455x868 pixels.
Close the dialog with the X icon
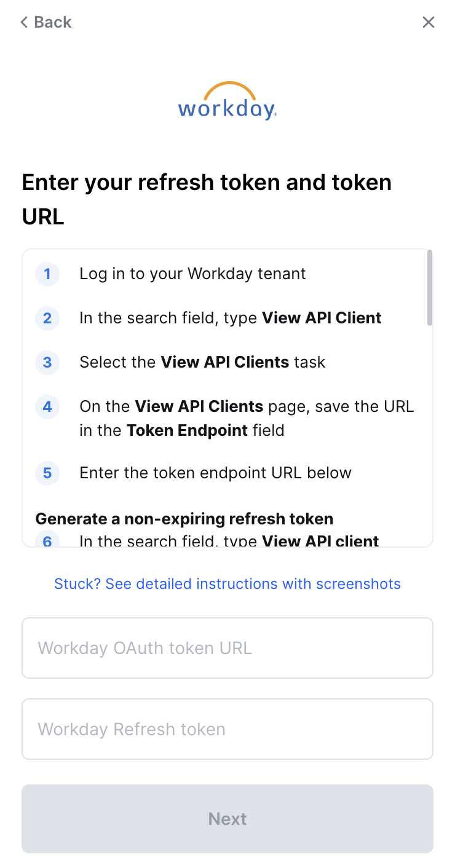click(x=429, y=23)
